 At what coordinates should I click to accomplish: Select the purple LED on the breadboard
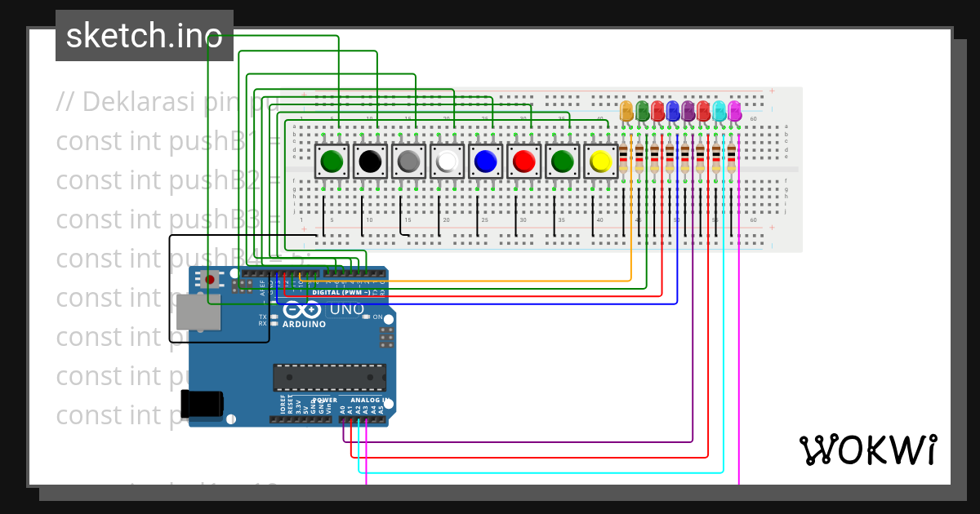(688, 110)
